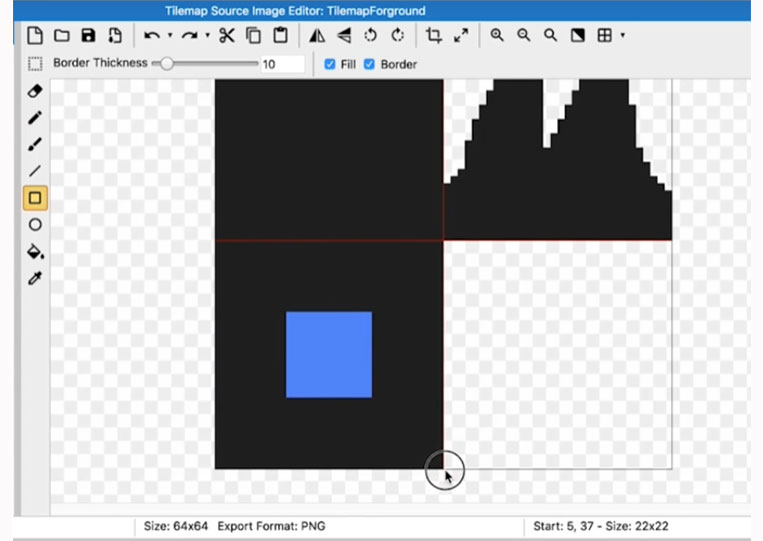
Task: Uncheck the Fill checkbox
Action: click(330, 64)
